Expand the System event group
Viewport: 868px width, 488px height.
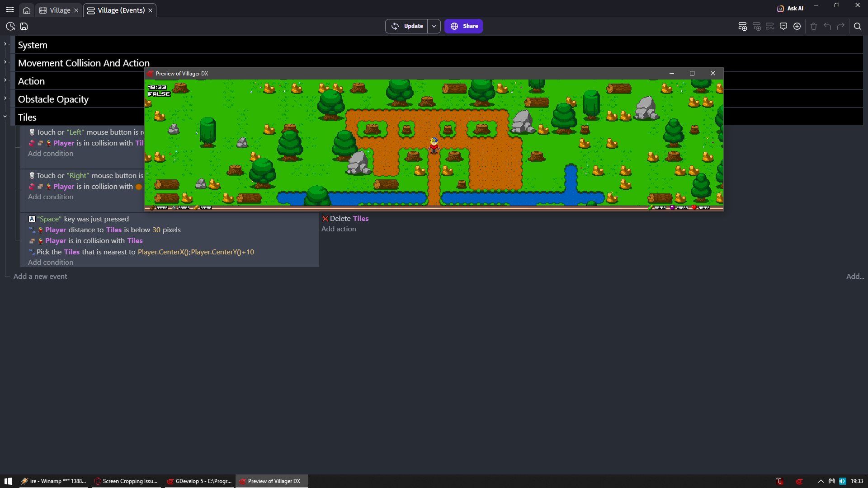[x=5, y=43]
